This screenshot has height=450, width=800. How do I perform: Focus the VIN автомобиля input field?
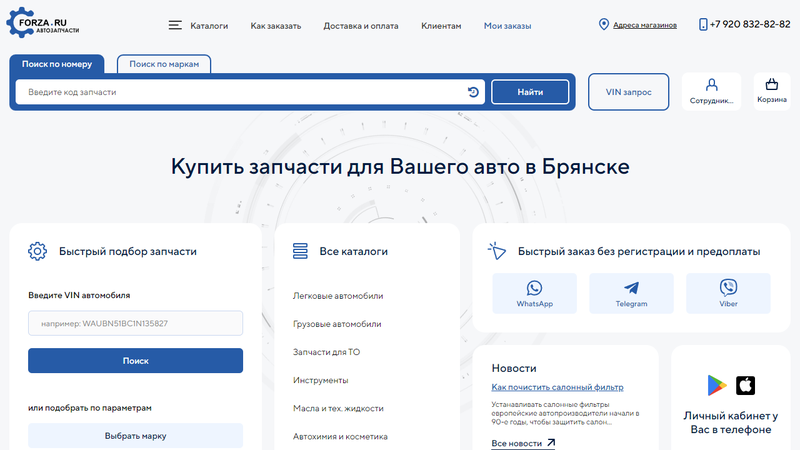pyautogui.click(x=135, y=323)
